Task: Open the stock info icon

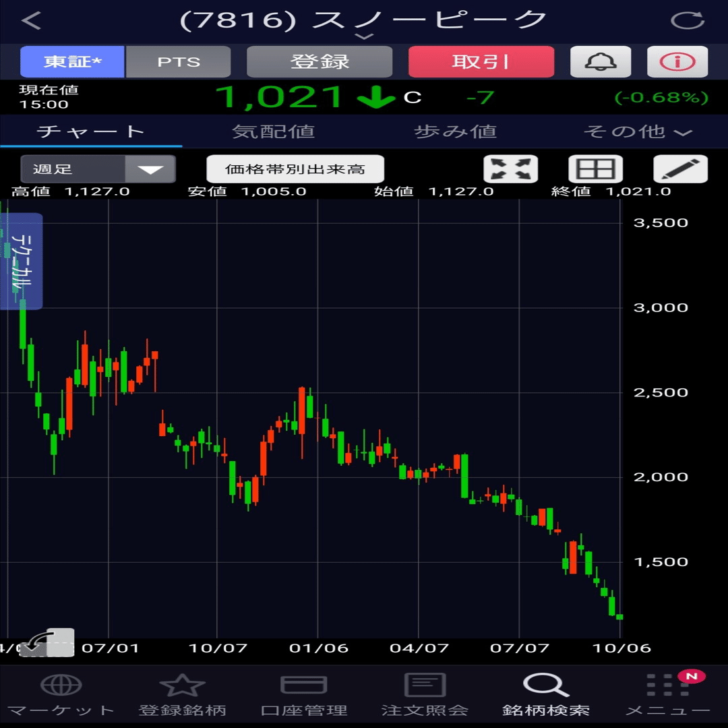Action: tap(677, 62)
